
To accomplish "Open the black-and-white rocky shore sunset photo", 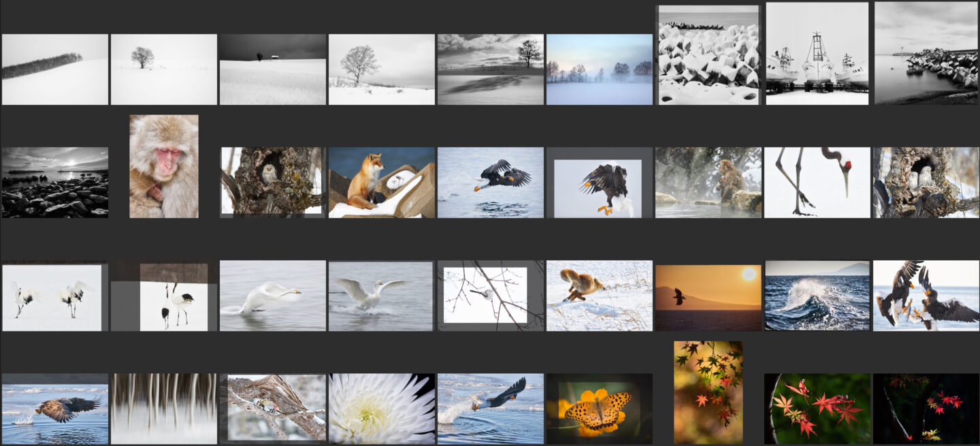I will click(54, 182).
